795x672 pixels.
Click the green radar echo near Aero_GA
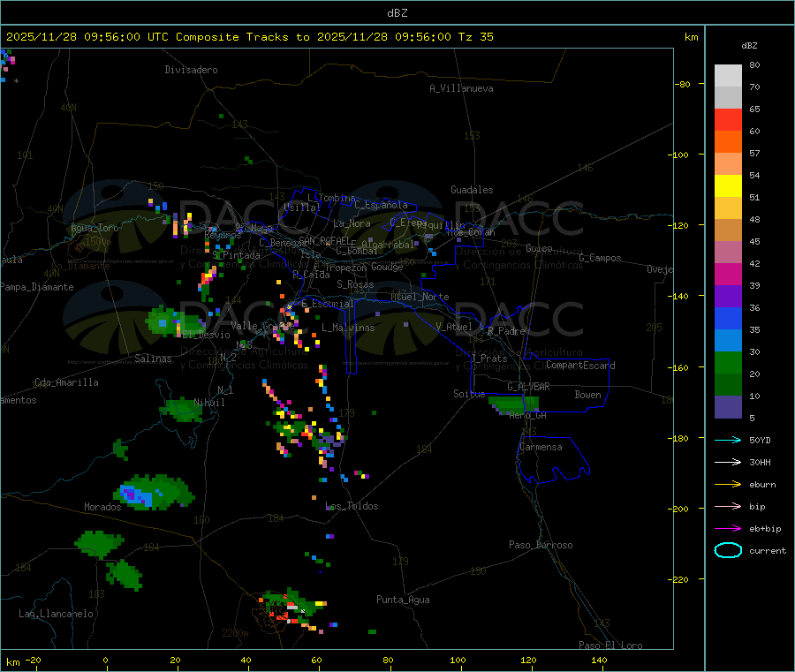pos(513,404)
